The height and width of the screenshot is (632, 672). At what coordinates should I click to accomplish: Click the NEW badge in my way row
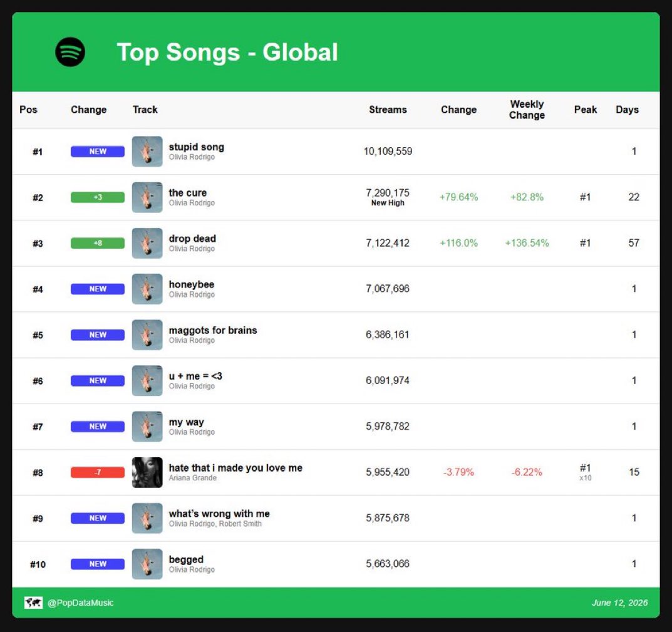pos(98,427)
